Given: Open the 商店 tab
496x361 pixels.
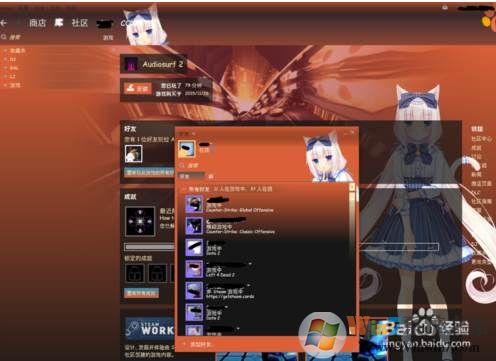Looking at the screenshot, I should pyautogui.click(x=37, y=23).
